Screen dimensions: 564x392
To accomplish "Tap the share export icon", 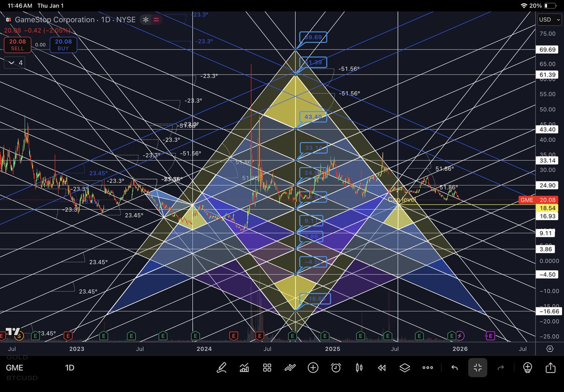I will [x=550, y=368].
